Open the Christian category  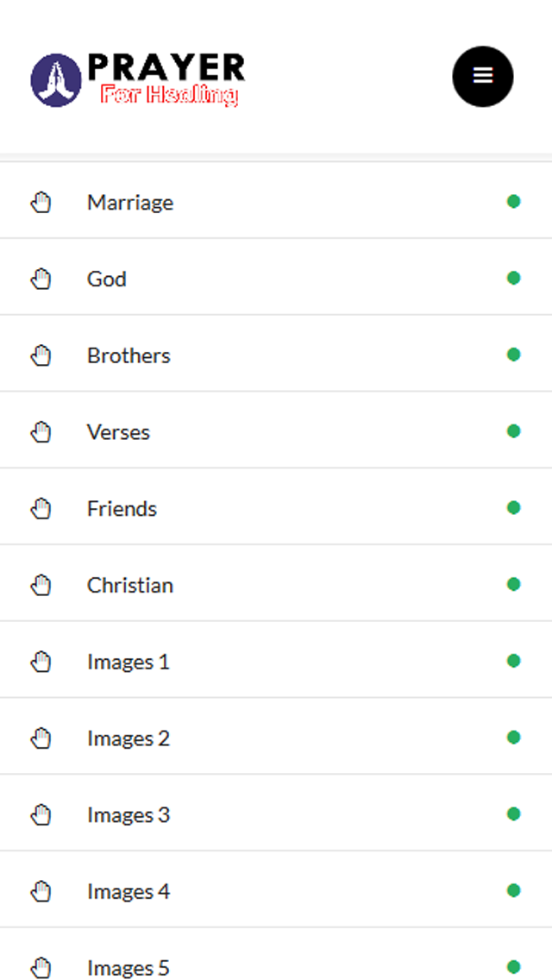tap(276, 584)
